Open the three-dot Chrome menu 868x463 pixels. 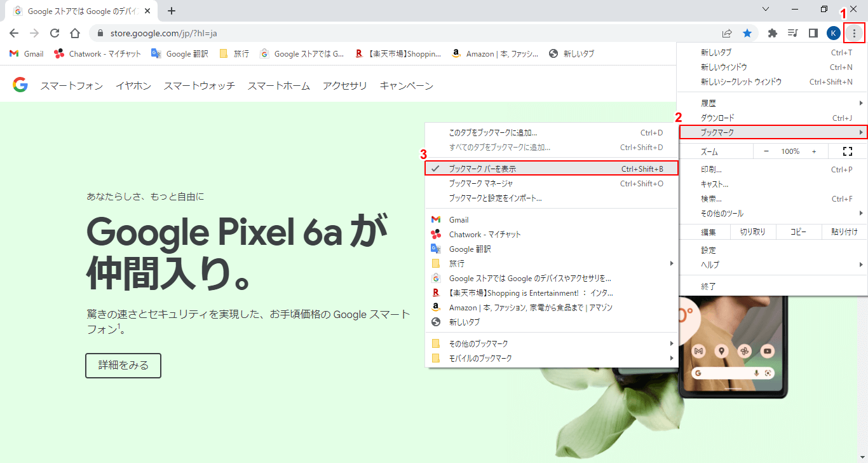[x=855, y=33]
